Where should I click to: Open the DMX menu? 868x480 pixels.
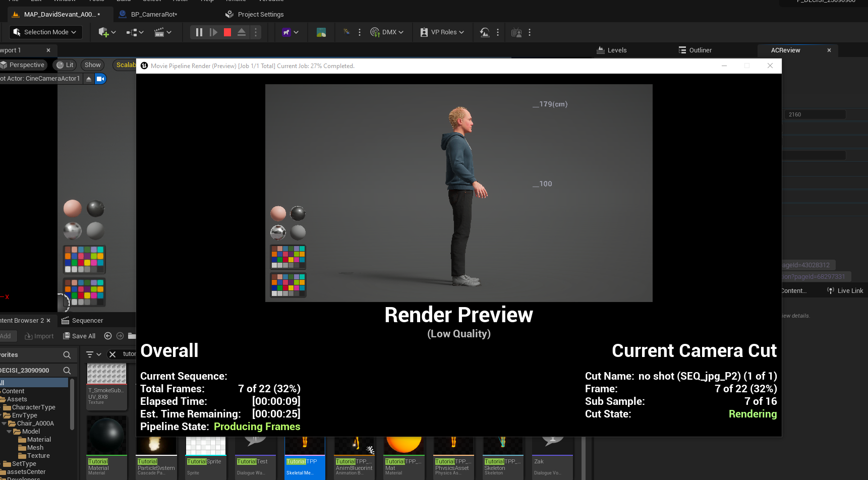click(x=387, y=32)
